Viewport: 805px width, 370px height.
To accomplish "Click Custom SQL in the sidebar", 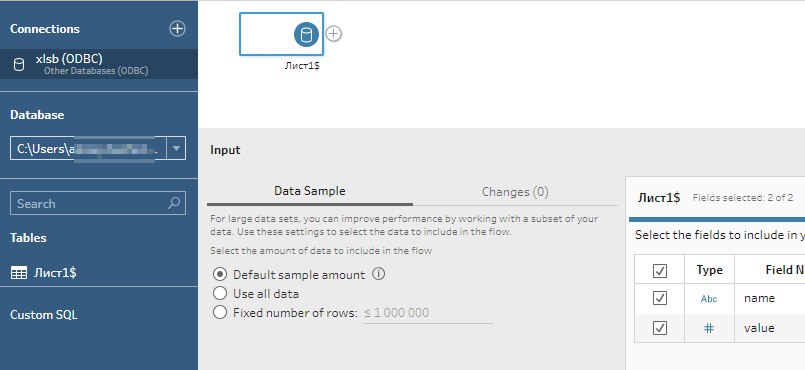I will click(x=44, y=315).
